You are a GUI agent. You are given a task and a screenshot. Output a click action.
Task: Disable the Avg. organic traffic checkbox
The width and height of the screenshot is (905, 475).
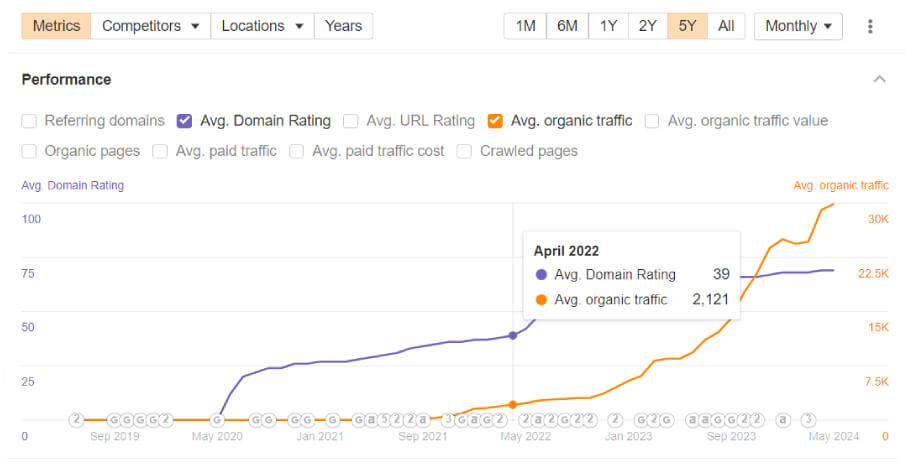click(x=495, y=121)
